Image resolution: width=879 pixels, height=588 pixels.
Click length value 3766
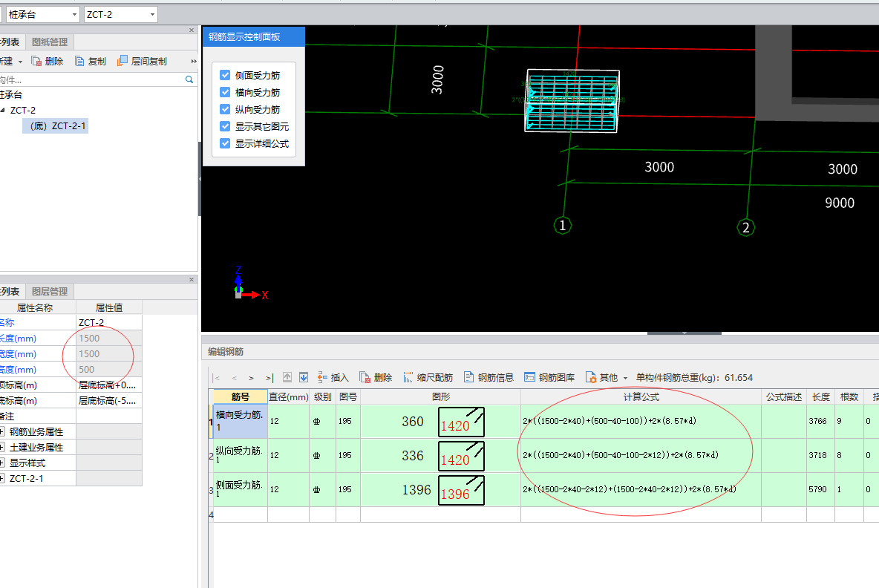click(817, 421)
